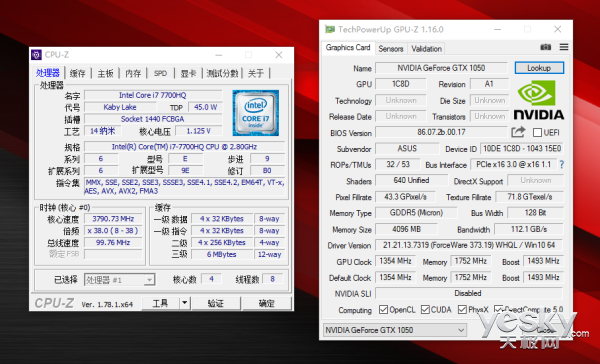This screenshot has width=600, height=364.
Task: Click the NVIDIA logo in GPU-Z
Action: 538,100
